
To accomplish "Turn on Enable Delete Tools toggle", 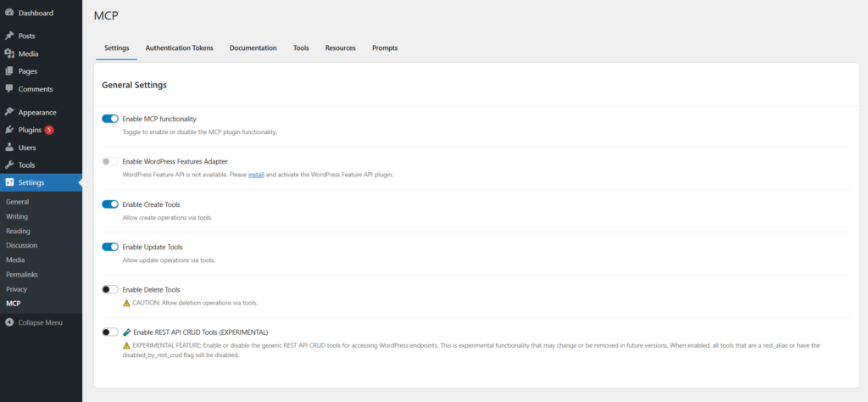I will click(x=110, y=289).
